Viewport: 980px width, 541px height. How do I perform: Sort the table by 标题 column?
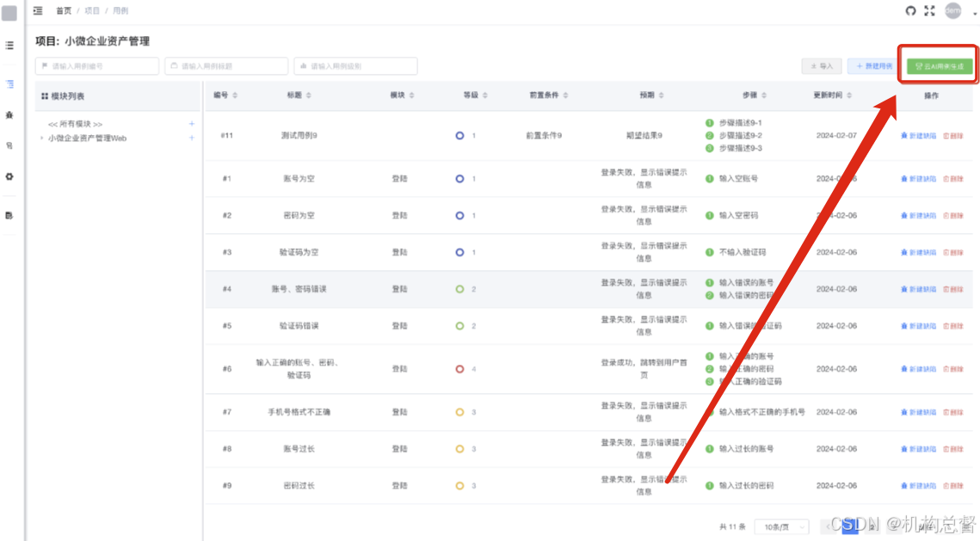click(x=309, y=95)
